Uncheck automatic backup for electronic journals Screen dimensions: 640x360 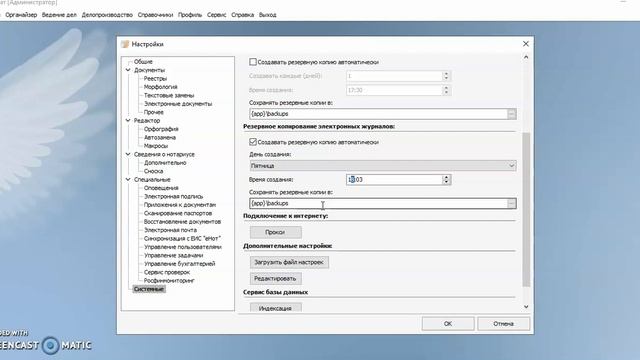253,142
